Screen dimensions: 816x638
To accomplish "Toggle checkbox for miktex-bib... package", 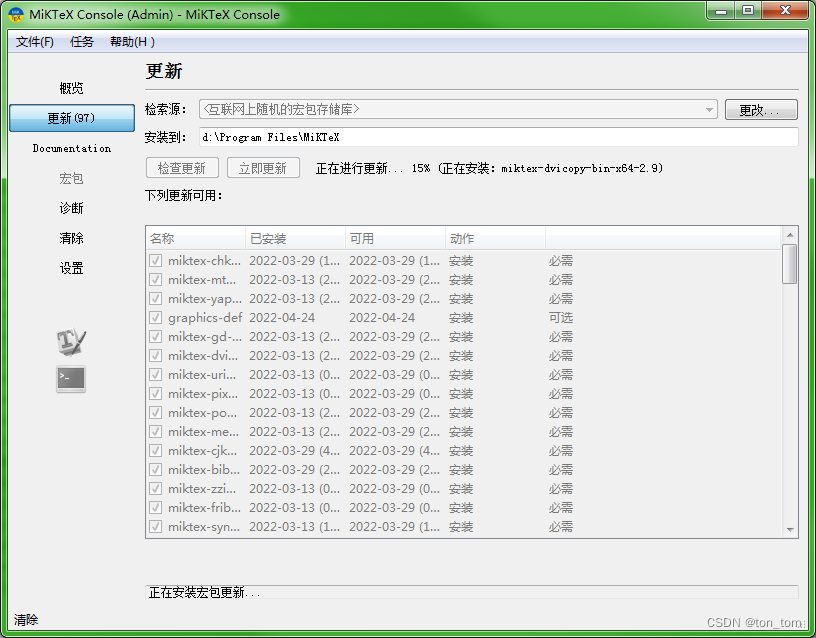I will (156, 469).
